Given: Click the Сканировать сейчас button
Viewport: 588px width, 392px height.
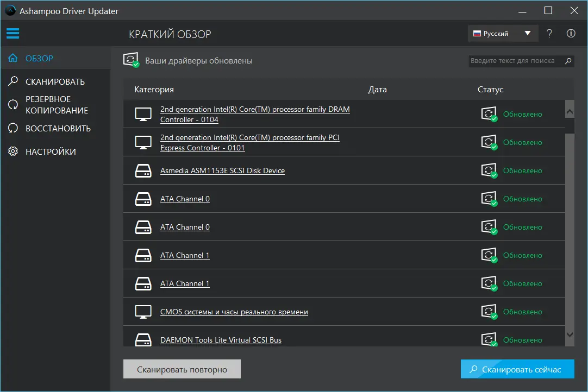Looking at the screenshot, I should coord(517,370).
